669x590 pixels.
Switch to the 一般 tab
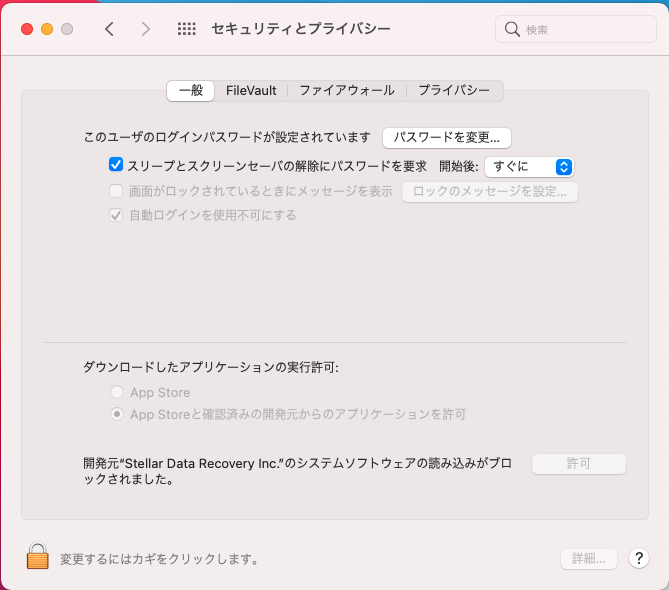(x=191, y=90)
